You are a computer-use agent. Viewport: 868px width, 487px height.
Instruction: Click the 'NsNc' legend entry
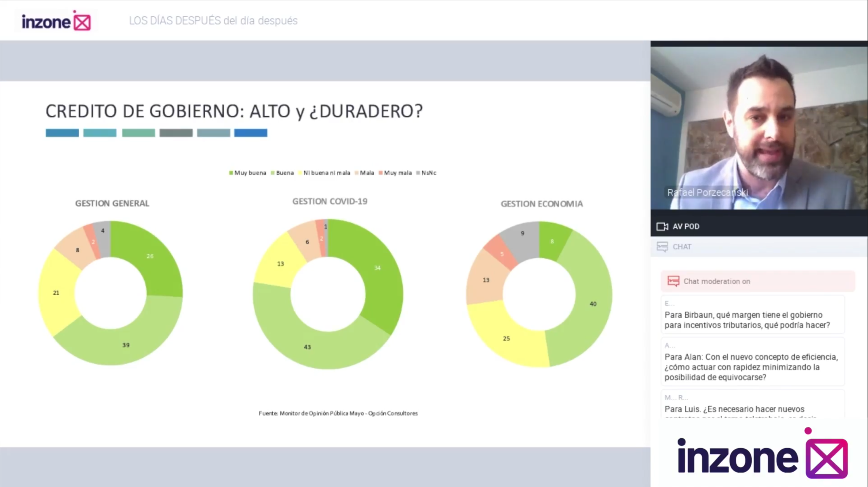426,173
